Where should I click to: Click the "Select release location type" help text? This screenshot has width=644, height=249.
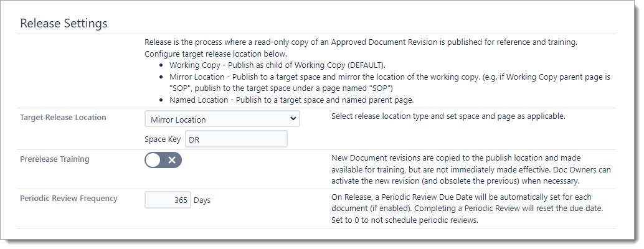pos(448,116)
